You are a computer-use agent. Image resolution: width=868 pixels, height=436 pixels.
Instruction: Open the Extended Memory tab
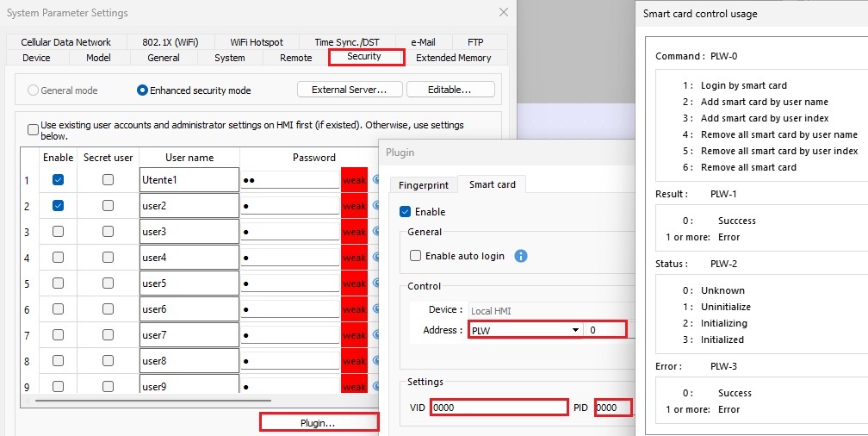453,58
